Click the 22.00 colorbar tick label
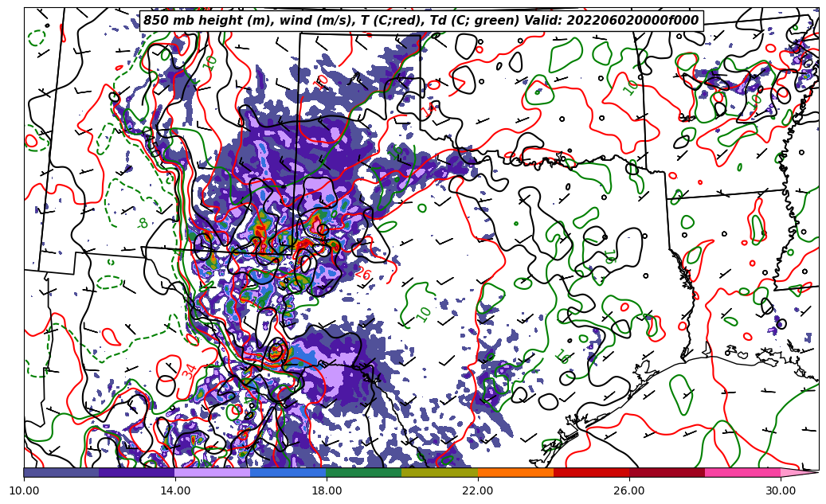 (478, 490)
